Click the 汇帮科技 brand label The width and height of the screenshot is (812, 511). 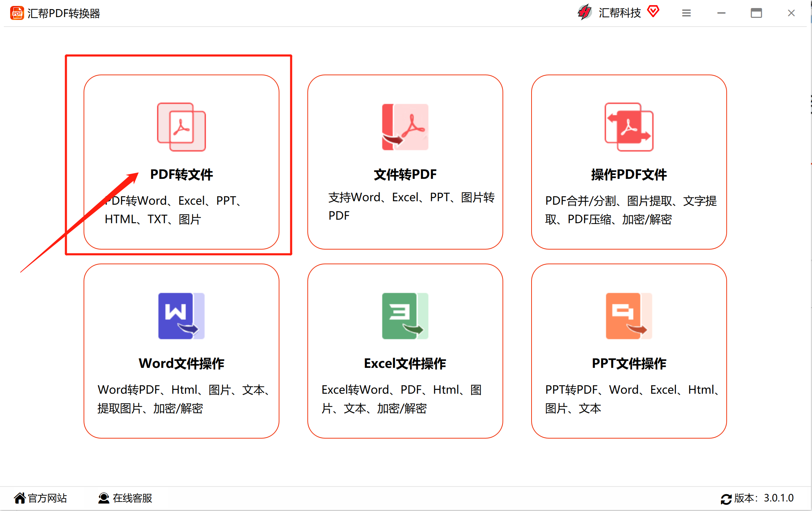[x=620, y=13]
